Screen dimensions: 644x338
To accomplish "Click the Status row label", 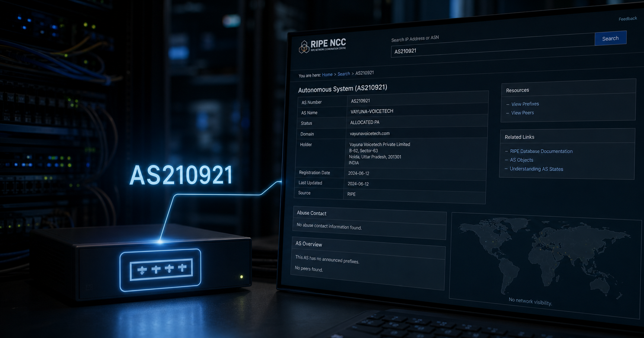I will click(x=306, y=123).
